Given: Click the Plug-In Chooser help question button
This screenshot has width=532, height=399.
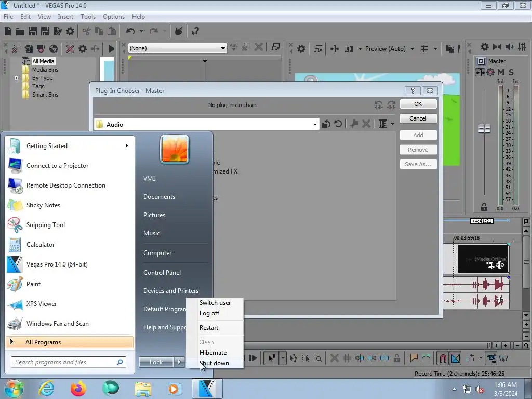Looking at the screenshot, I should coord(413,90).
